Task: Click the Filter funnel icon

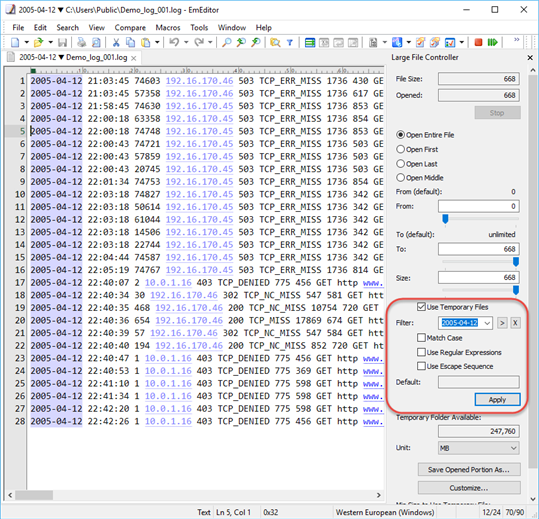Action: coord(290,43)
